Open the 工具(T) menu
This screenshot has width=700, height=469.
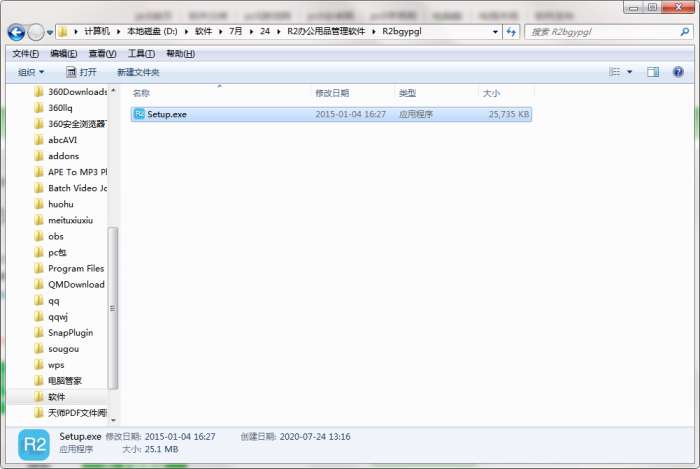(x=141, y=54)
